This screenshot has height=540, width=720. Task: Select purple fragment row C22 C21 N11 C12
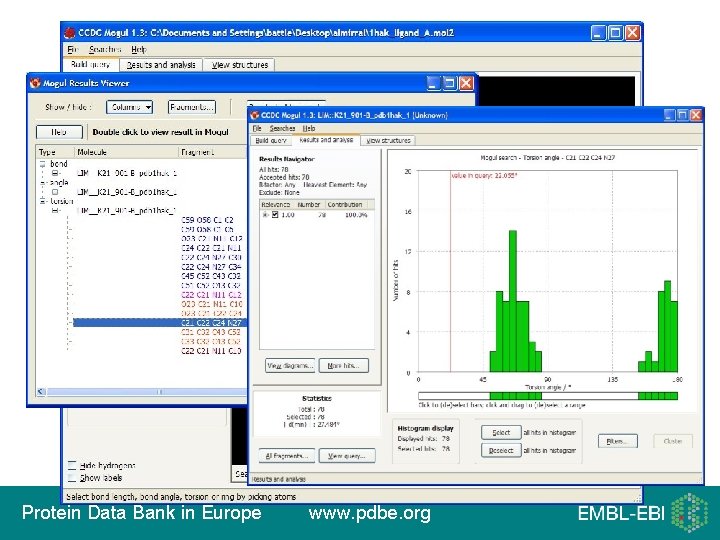pos(211,295)
